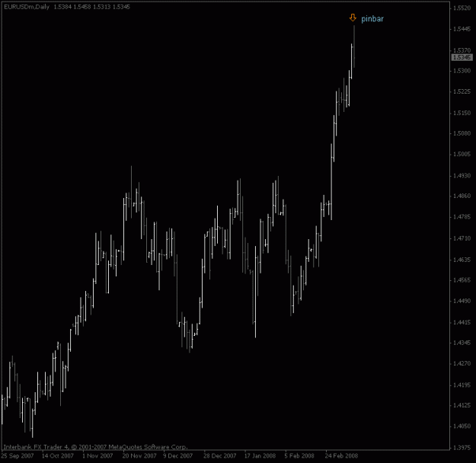This screenshot has width=476, height=463.
Task: Click price scale label 1.4785
Action: pos(462,217)
